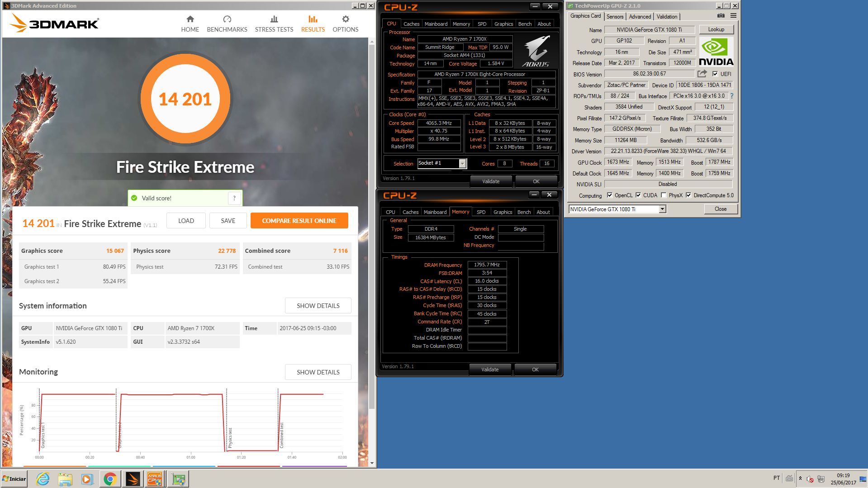Open OPTIONS gear in 3DMark
This screenshot has width=868, height=488.
tap(346, 24)
